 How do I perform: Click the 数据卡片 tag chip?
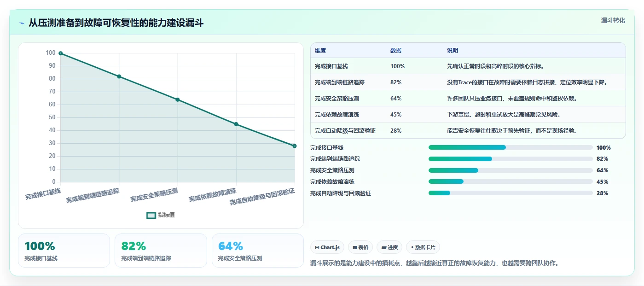423,247
